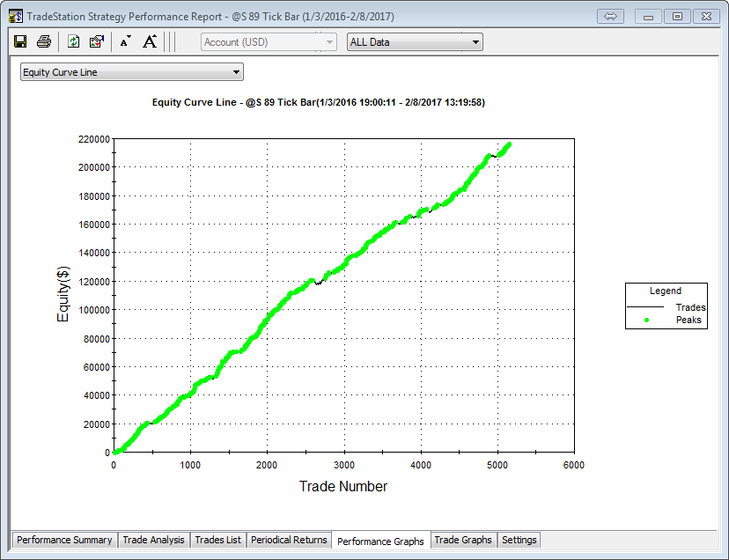729x560 pixels.
Task: Click the Account (USD) combo box
Action: coord(269,41)
